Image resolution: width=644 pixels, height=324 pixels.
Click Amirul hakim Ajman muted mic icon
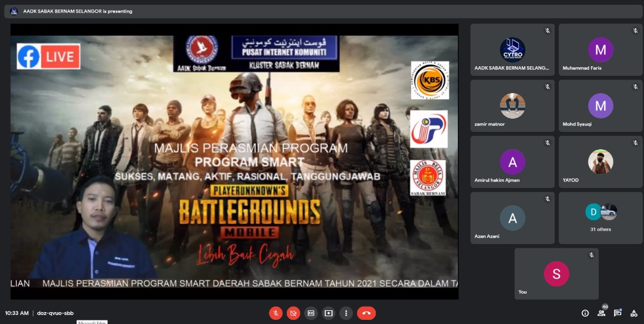click(547, 143)
